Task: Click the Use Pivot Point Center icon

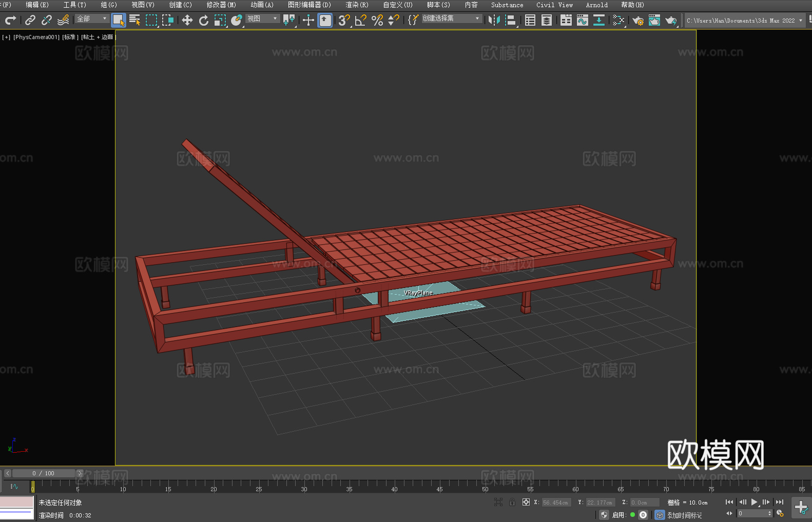Action: click(x=289, y=20)
